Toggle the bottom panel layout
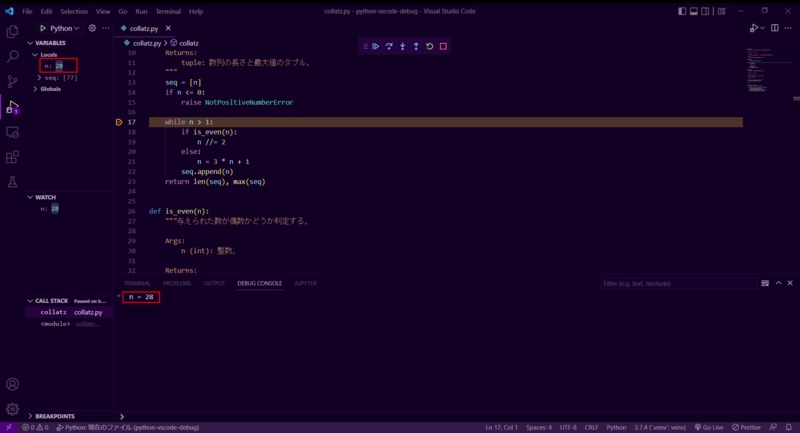Viewport: 800px width, 433px height. tap(694, 11)
